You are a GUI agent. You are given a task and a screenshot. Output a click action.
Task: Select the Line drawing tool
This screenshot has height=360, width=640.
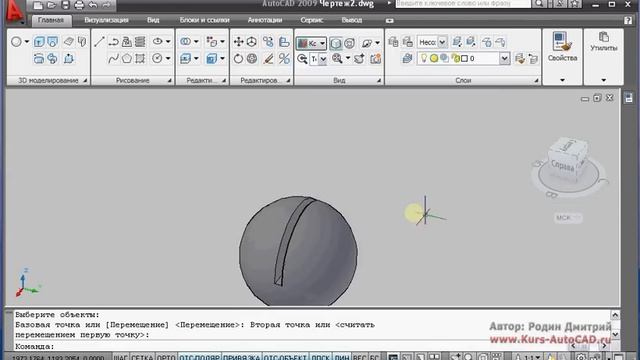point(99,42)
